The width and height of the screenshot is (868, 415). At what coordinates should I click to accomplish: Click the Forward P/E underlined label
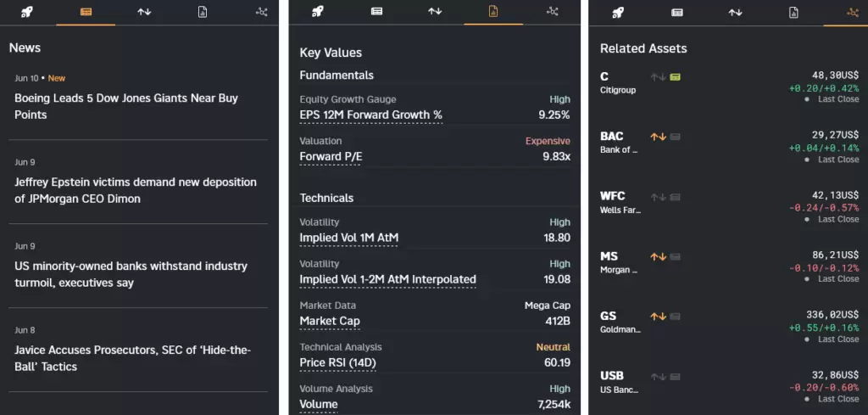tap(331, 156)
